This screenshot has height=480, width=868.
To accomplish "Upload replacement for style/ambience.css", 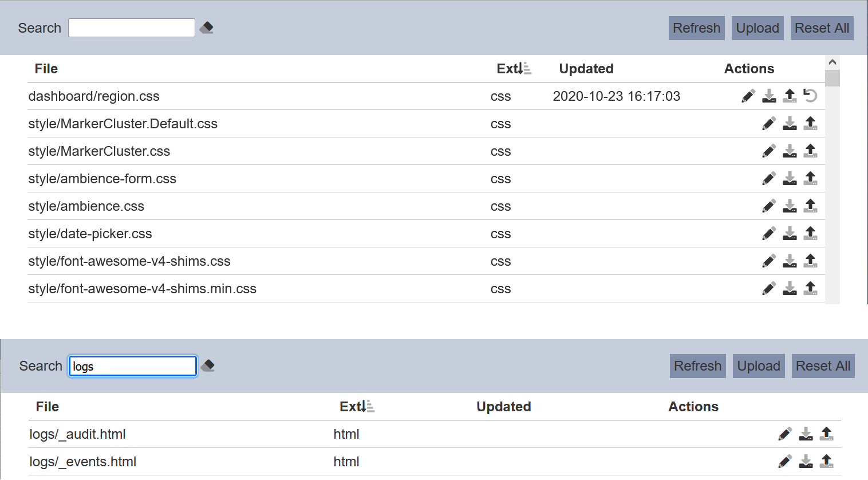I will point(810,206).
